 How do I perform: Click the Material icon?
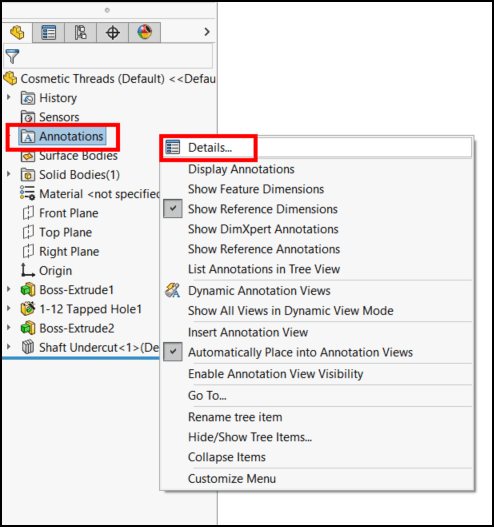click(x=27, y=193)
